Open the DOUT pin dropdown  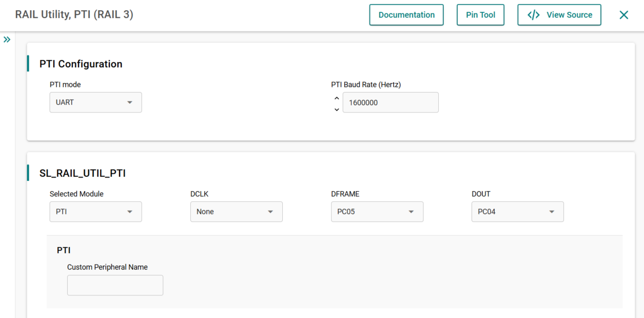517,212
